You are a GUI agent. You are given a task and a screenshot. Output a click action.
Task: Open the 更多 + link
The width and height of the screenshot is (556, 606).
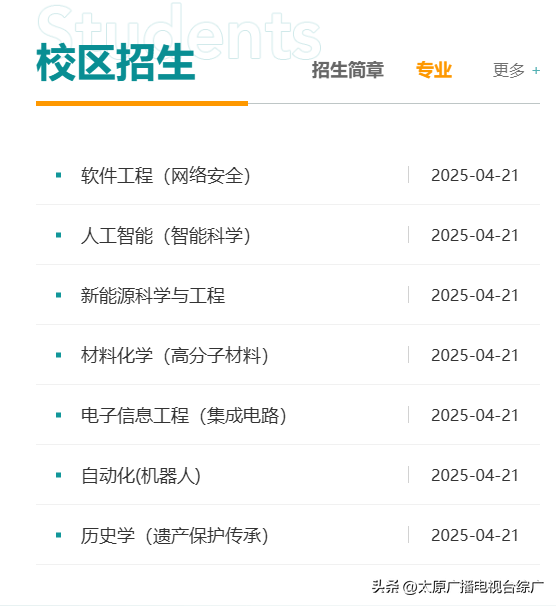click(x=516, y=70)
